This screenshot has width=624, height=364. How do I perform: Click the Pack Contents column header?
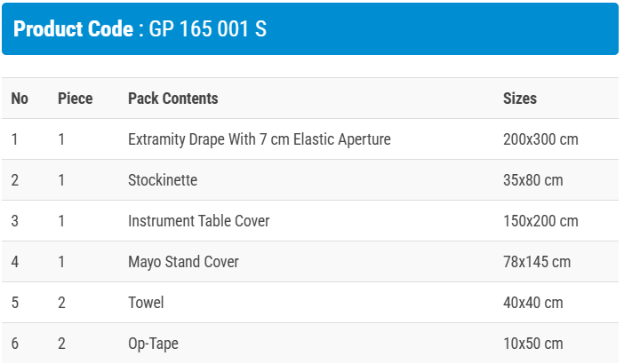[172, 99]
